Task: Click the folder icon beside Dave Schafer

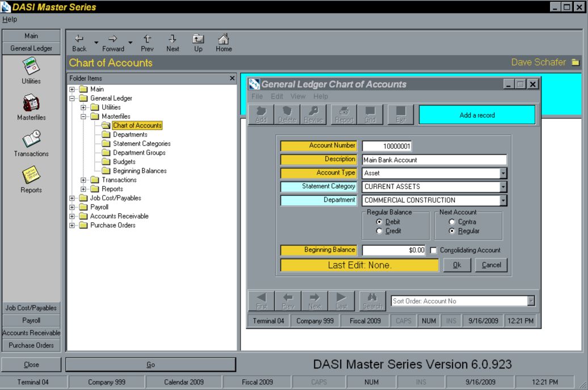Action: [576, 62]
